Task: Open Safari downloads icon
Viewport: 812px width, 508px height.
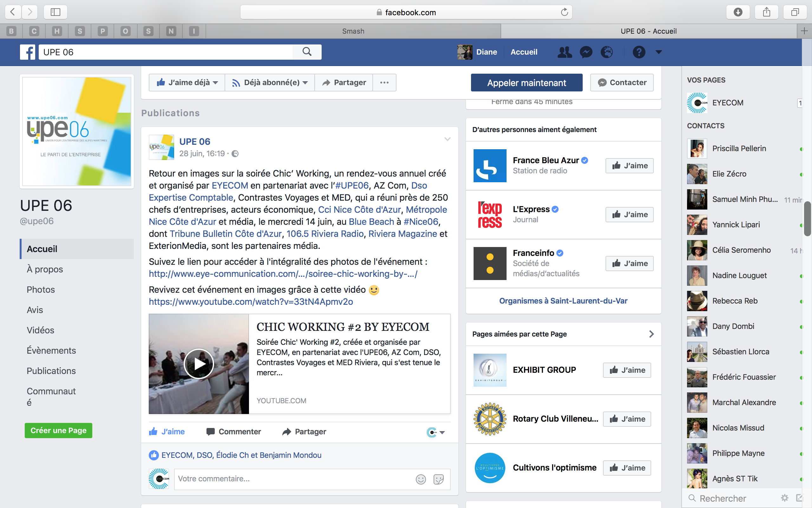Action: point(738,12)
